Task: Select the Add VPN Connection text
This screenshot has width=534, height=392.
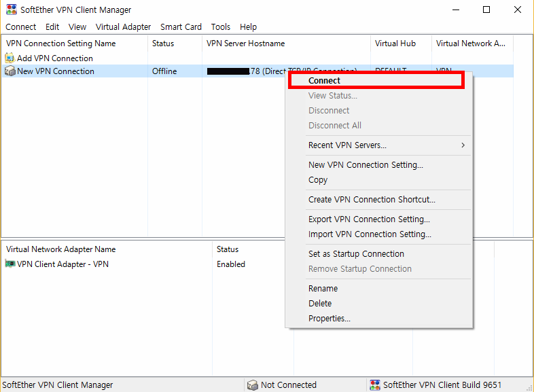Action: pyautogui.click(x=55, y=58)
